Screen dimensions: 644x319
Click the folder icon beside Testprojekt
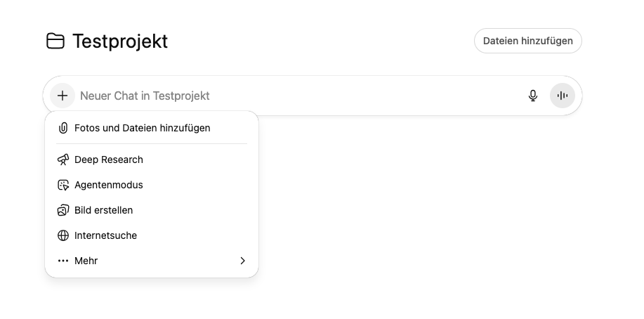tap(55, 41)
